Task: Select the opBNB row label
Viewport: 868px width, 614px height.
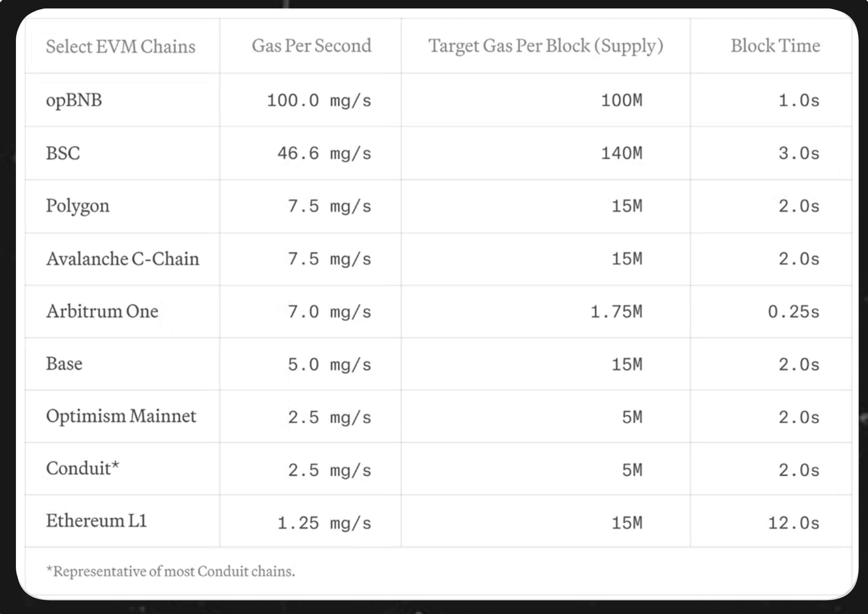Action: tap(74, 101)
